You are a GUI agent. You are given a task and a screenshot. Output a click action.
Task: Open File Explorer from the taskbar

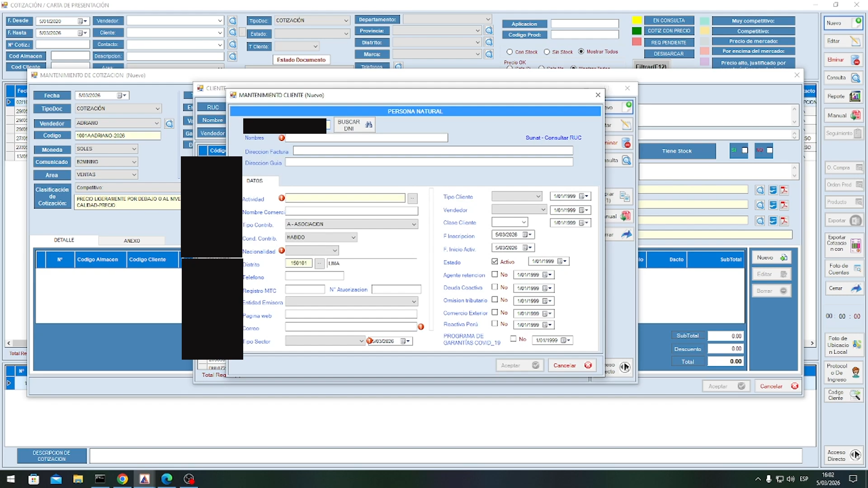pyautogui.click(x=78, y=479)
